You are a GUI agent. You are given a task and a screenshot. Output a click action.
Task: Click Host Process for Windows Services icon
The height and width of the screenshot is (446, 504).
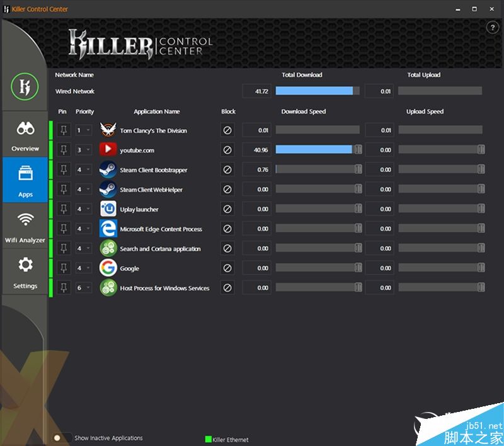pos(108,288)
